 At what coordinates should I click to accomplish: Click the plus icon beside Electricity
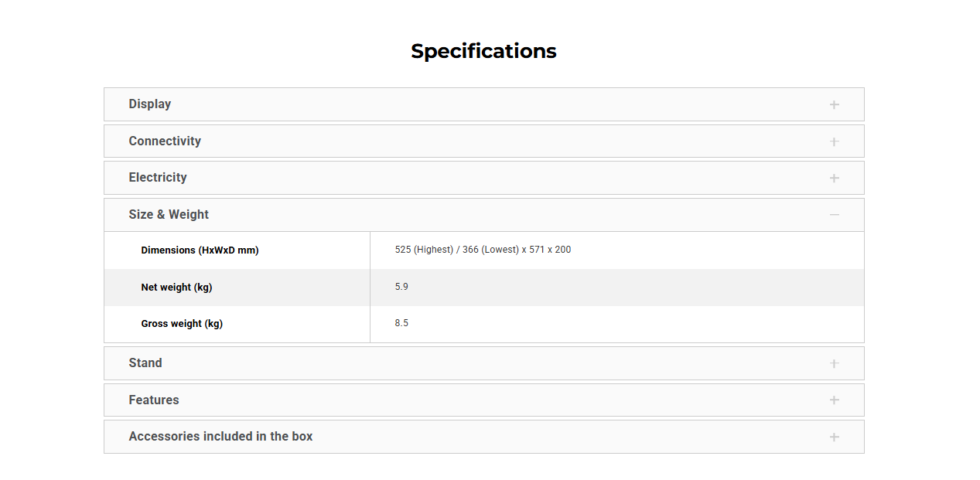[834, 179]
